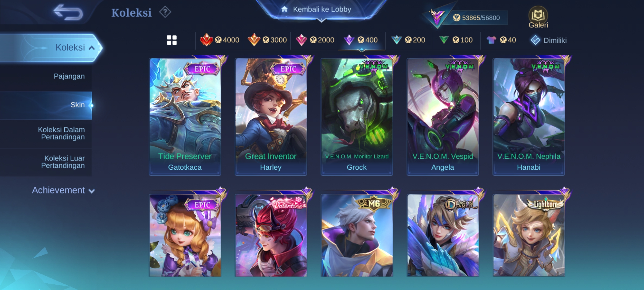Click collection points progress 53865/56800
This screenshot has height=290, width=644.
pos(476,18)
